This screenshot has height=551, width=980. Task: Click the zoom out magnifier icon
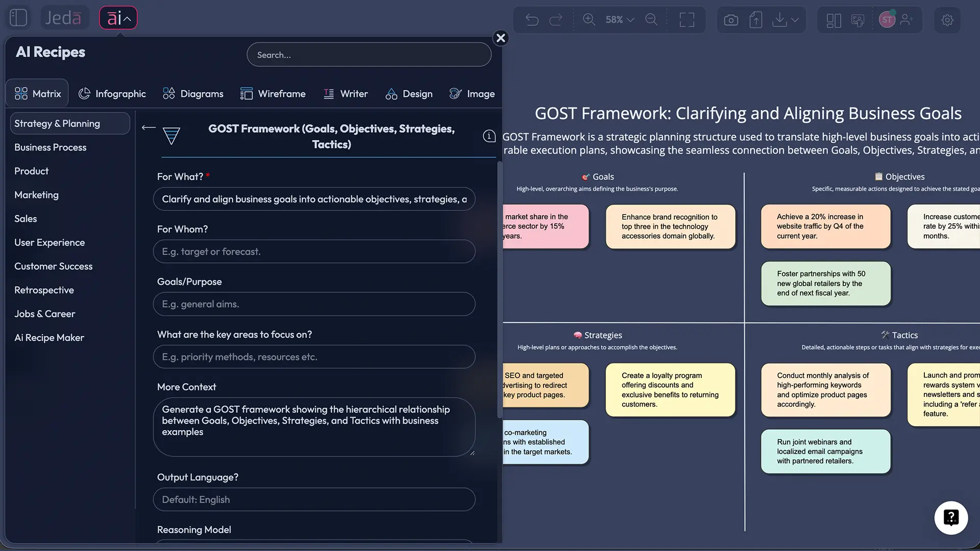[x=651, y=19]
